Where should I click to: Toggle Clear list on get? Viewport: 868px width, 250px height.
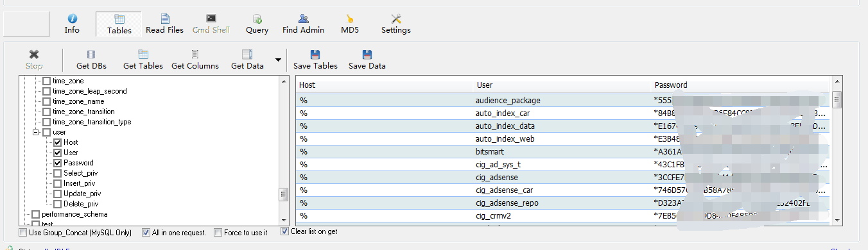(284, 231)
